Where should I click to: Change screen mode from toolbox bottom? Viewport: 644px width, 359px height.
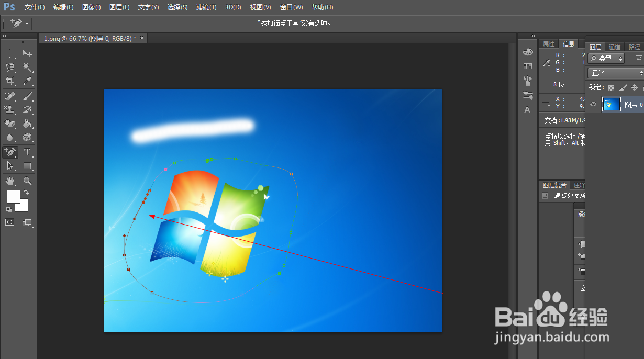click(27, 222)
